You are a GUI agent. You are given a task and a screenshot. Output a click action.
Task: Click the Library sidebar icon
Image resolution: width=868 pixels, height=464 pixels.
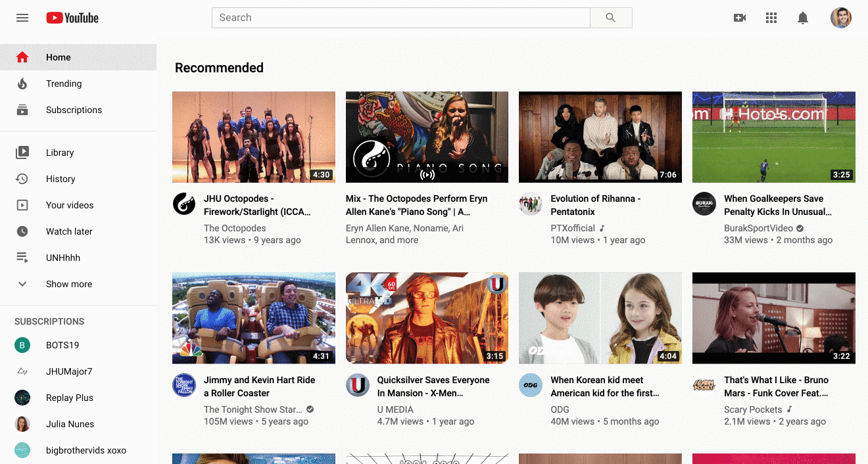coord(22,152)
